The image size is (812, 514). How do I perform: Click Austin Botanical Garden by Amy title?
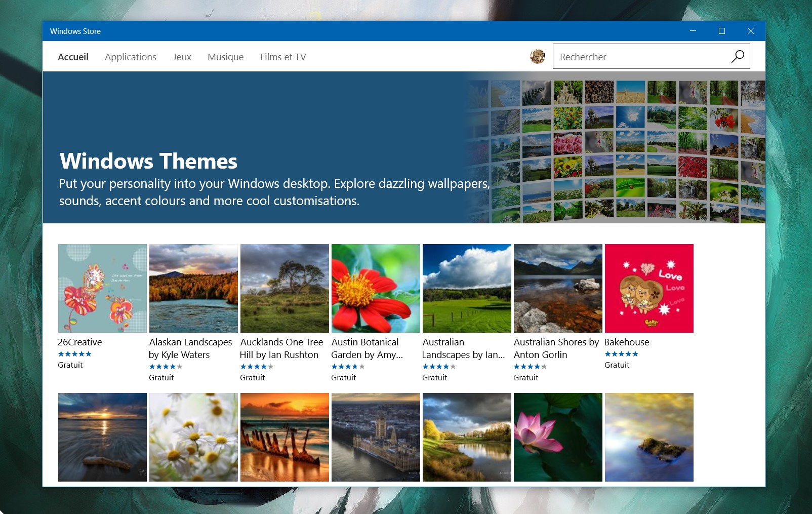367,348
